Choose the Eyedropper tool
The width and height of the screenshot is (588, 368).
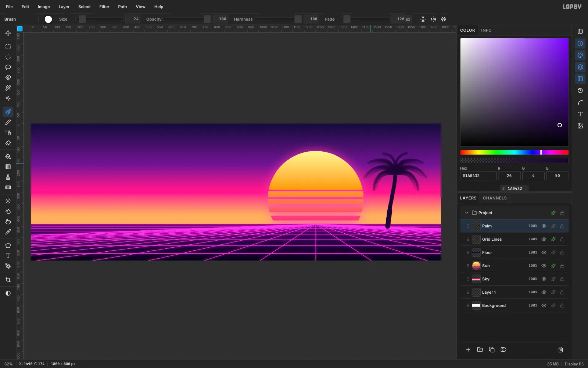[8, 232]
